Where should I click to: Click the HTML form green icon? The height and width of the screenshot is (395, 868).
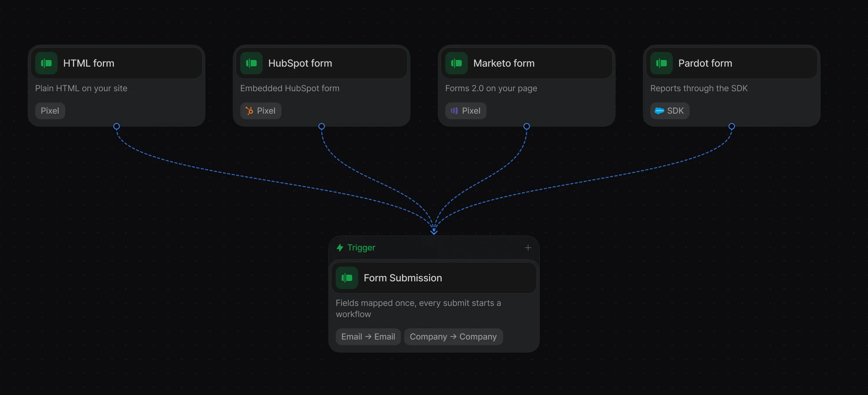pos(46,63)
